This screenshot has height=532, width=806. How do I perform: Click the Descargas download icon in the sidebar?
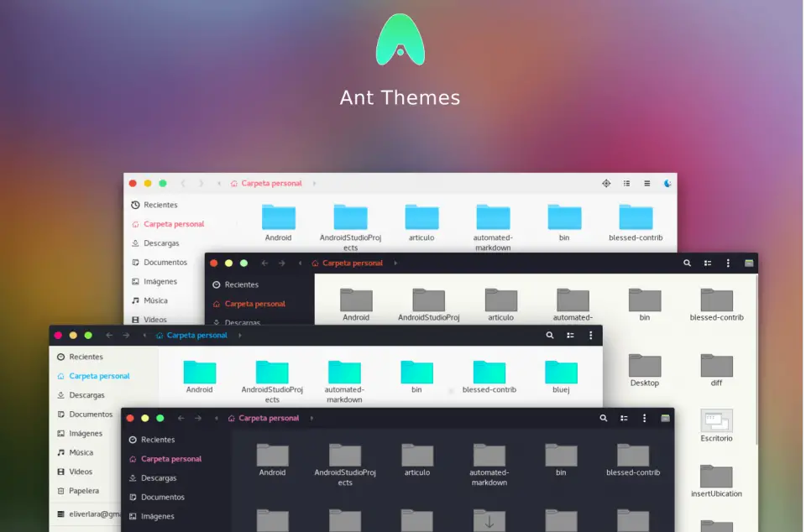[x=137, y=243]
